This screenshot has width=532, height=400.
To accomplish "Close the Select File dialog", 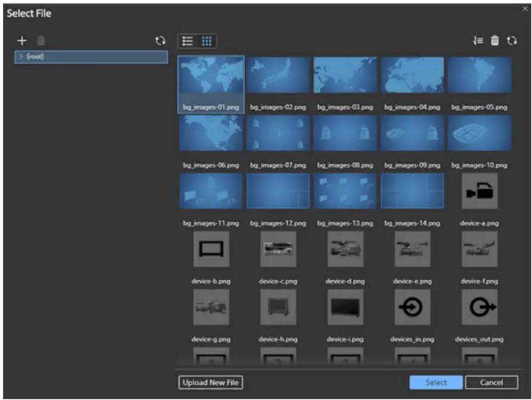I will click(525, 9).
